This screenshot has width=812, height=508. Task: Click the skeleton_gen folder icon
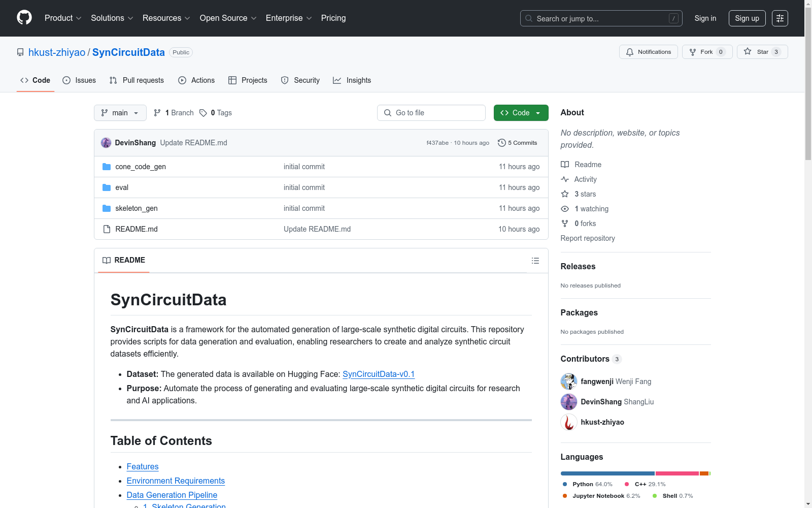107,208
